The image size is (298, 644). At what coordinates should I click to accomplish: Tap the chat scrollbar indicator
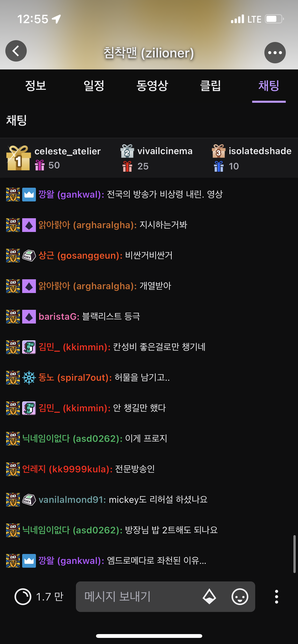tap(294, 554)
